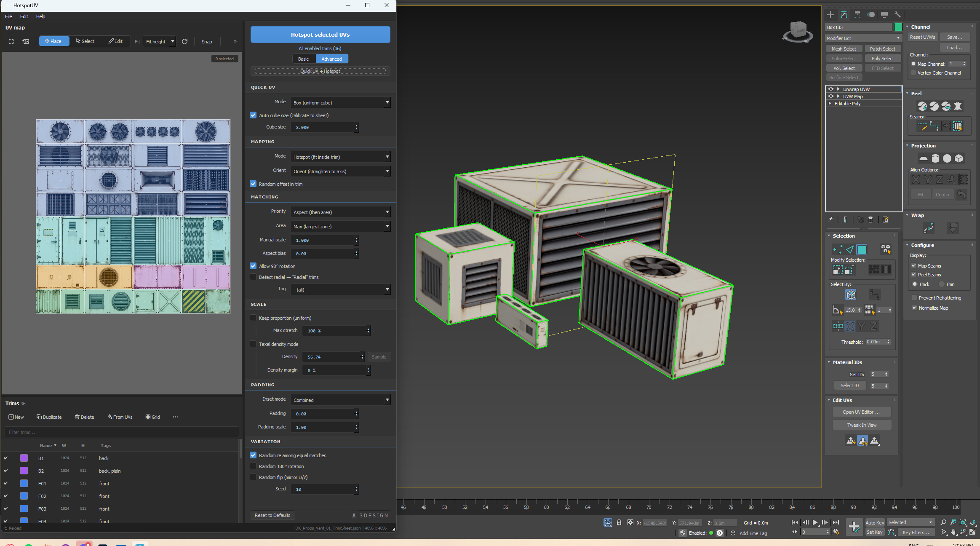This screenshot has height=546, width=980.
Task: Click the image display icon in UV map toolbar
Action: tap(26, 41)
